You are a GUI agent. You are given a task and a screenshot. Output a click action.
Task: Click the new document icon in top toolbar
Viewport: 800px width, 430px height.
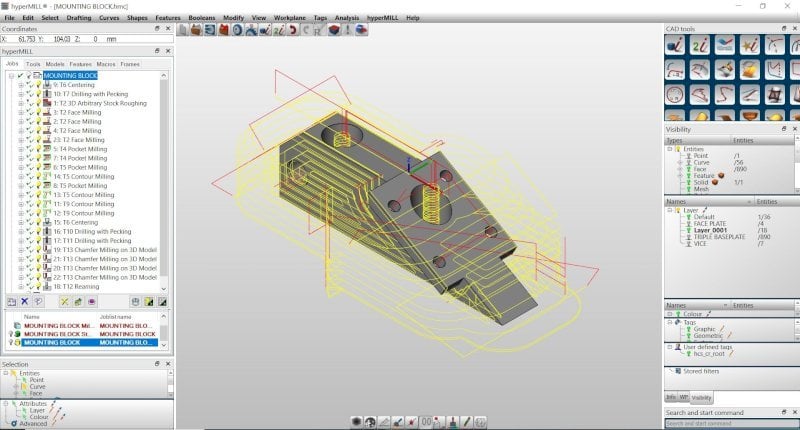point(183,30)
